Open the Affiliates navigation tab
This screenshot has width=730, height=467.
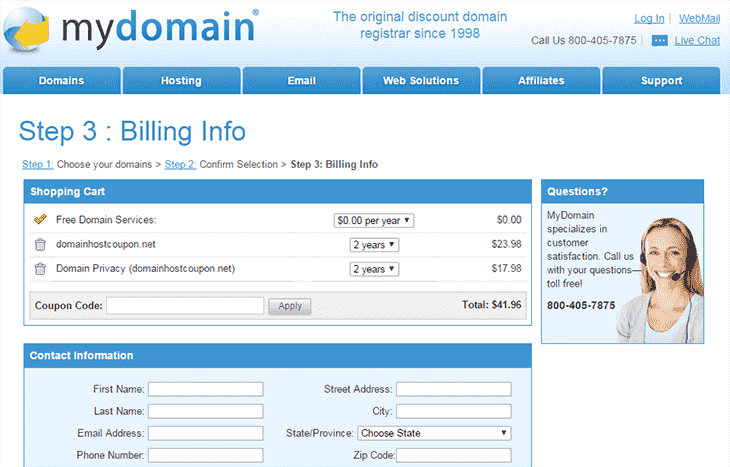(541, 81)
